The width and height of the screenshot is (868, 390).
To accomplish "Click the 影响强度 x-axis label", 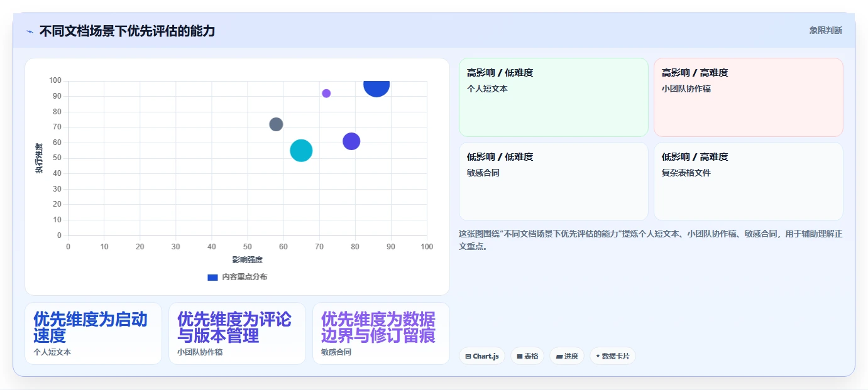I will (247, 260).
